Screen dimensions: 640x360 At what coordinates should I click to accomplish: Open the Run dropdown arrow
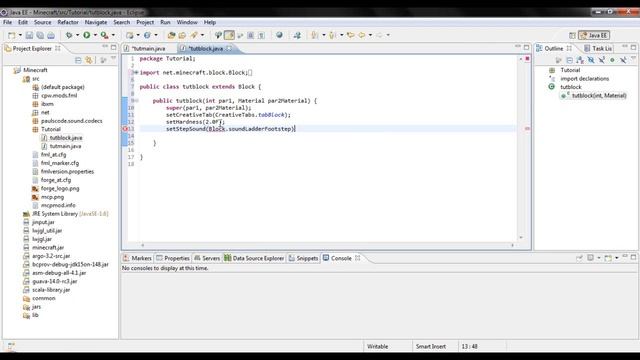click(x=95, y=36)
